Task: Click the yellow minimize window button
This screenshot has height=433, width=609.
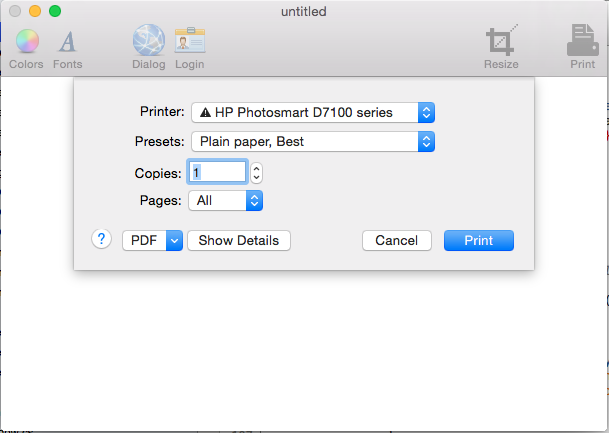Action: tap(35, 11)
